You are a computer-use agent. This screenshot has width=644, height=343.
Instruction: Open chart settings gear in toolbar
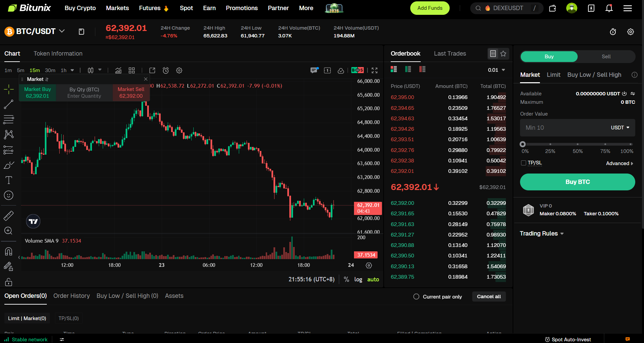tap(179, 70)
